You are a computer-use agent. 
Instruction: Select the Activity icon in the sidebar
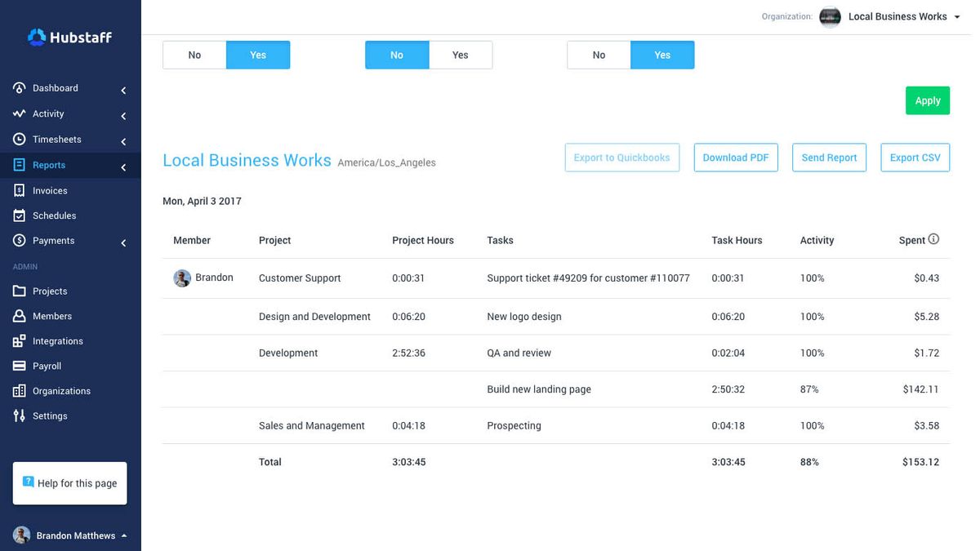[20, 113]
